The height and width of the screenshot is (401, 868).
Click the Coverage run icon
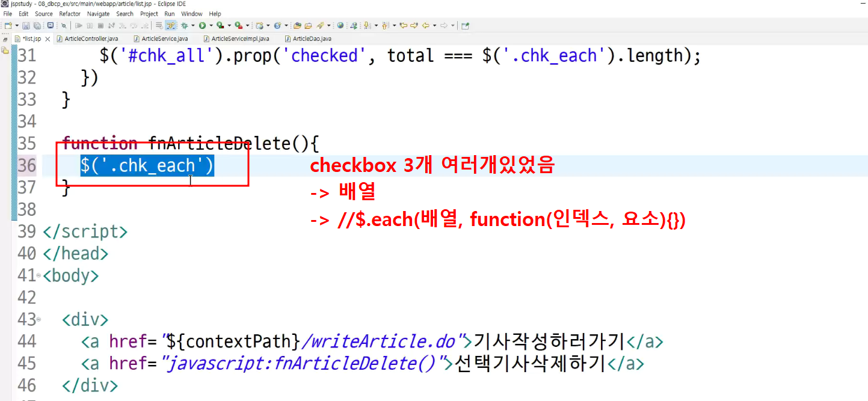[220, 25]
